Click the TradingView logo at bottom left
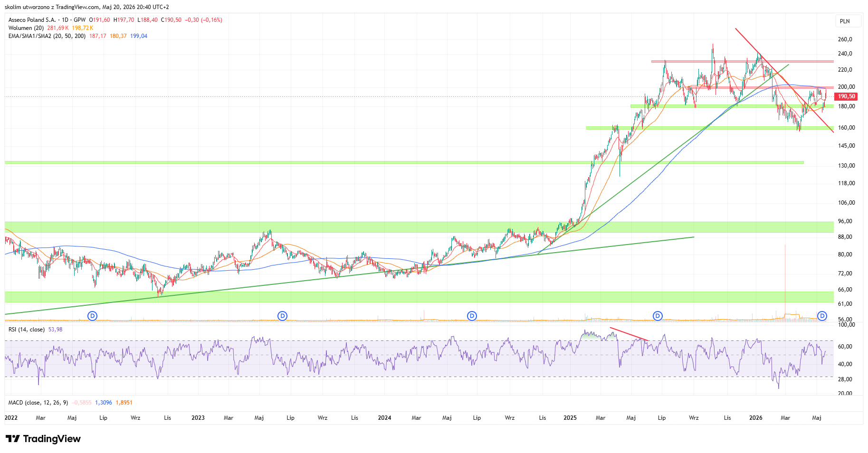Viewport: 868px width, 453px height. 43,439
